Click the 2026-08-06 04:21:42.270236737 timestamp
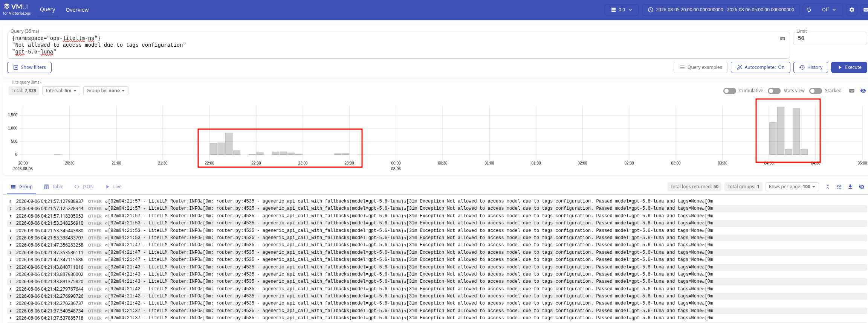The width and height of the screenshot is (868, 323). [50, 303]
